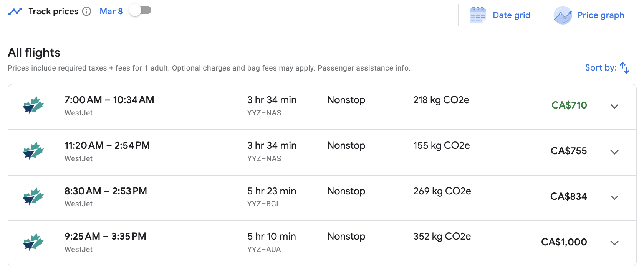Expand the CA$1,000 flight details
The width and height of the screenshot is (644, 273).
pyautogui.click(x=614, y=243)
